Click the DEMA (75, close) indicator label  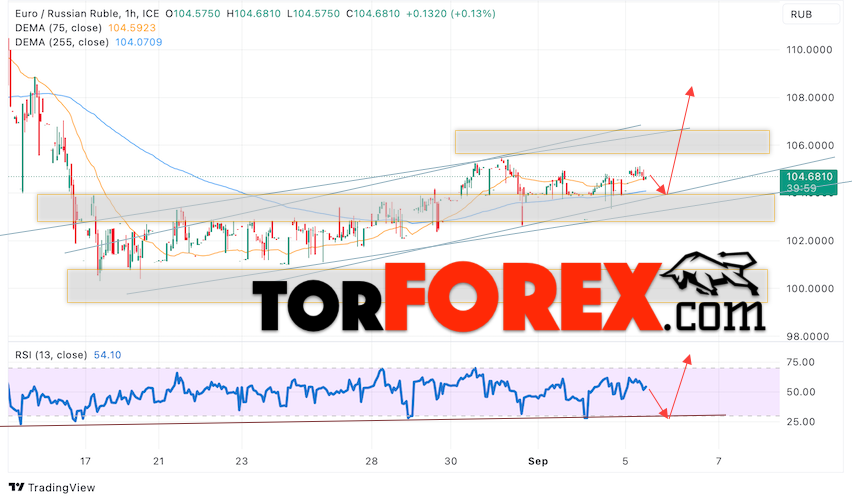58,28
